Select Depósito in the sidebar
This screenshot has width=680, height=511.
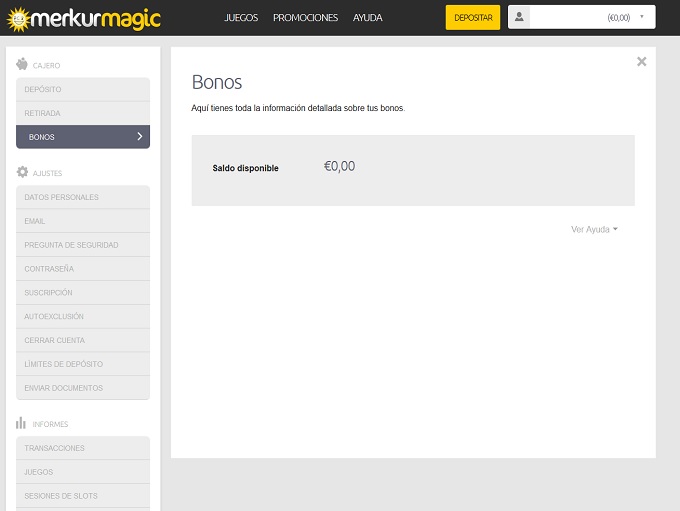pos(83,90)
